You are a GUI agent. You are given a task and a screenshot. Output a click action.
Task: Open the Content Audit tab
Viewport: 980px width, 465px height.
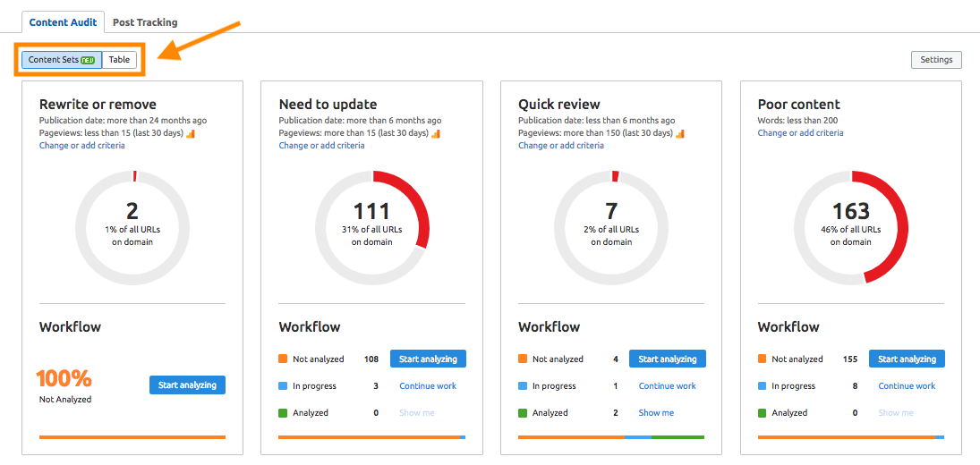click(63, 22)
